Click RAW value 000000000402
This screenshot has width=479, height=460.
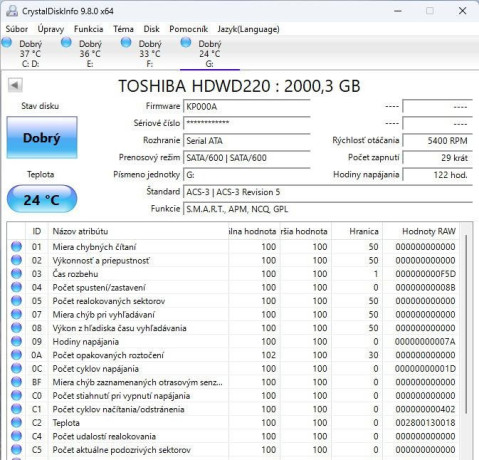pos(425,409)
